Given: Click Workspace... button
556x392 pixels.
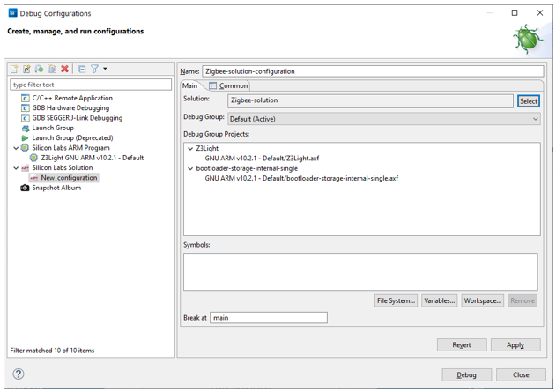Looking at the screenshot, I should click(483, 300).
